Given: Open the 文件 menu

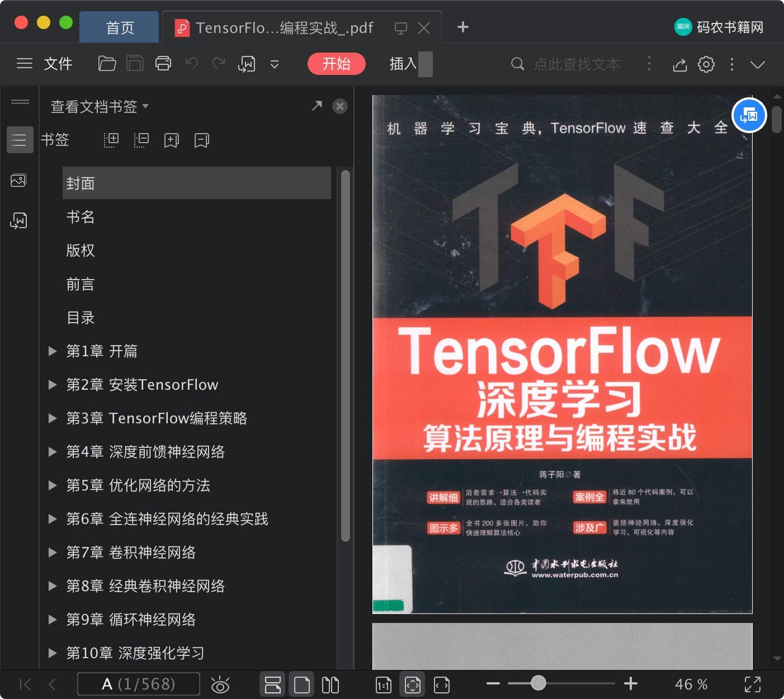Looking at the screenshot, I should coord(58,64).
